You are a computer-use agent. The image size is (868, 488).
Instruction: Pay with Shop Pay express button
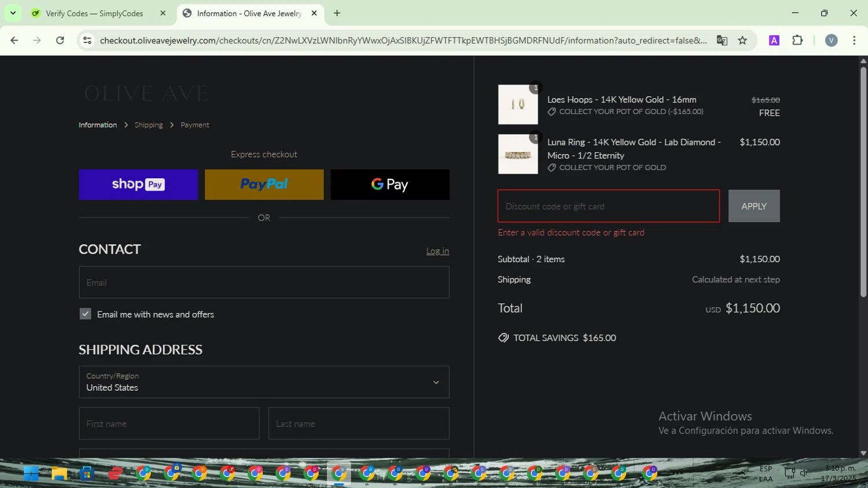click(138, 185)
